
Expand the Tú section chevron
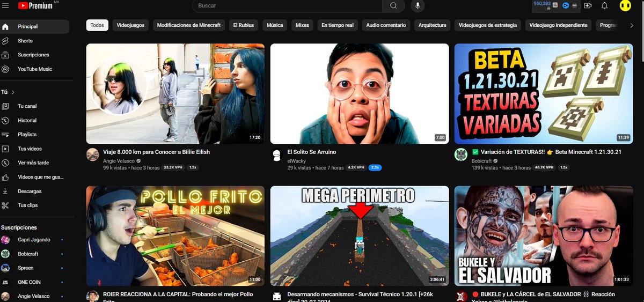[x=13, y=92]
